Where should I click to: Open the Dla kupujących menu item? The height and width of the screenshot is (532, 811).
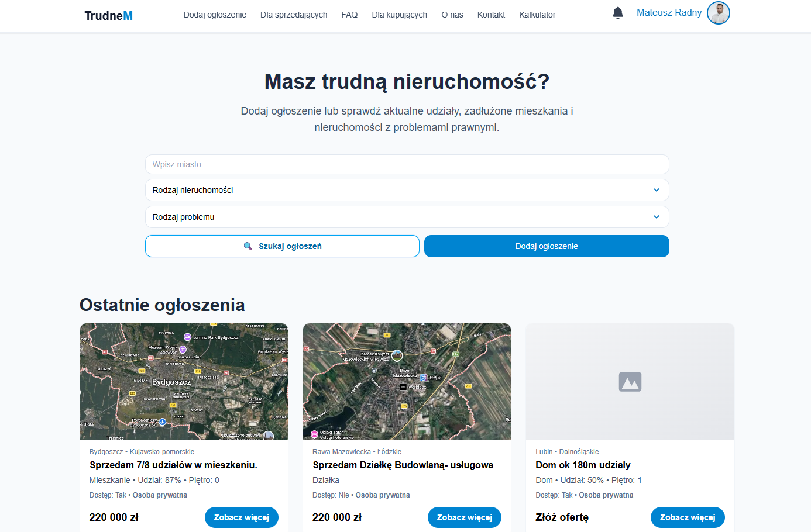tap(400, 15)
